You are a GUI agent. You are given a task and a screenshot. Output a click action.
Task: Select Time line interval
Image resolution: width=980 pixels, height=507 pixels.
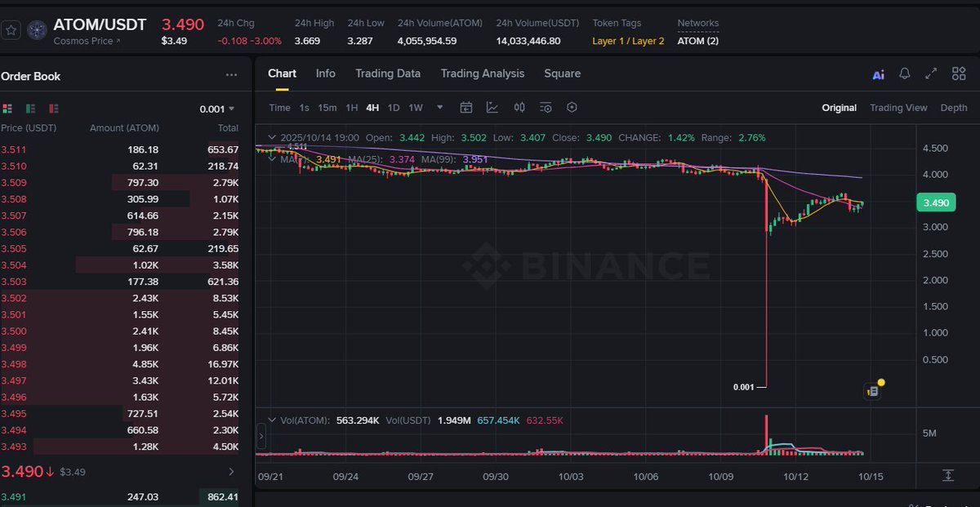point(279,108)
